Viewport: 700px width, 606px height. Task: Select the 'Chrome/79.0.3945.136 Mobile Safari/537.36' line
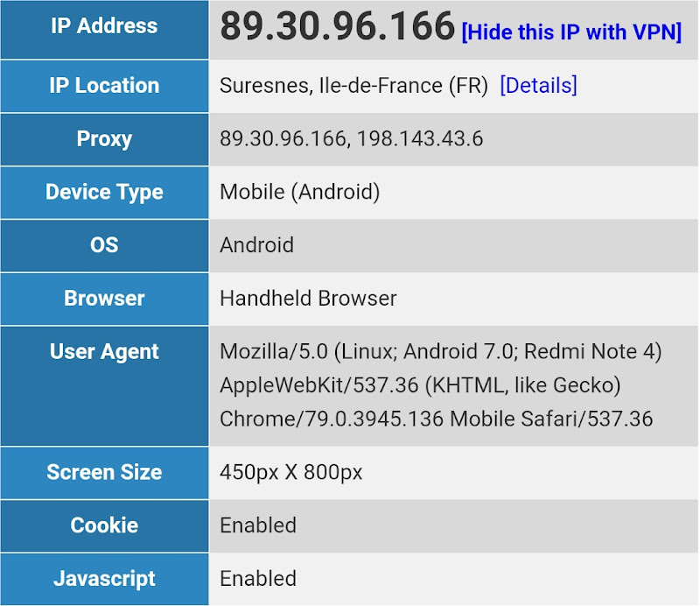tap(437, 419)
